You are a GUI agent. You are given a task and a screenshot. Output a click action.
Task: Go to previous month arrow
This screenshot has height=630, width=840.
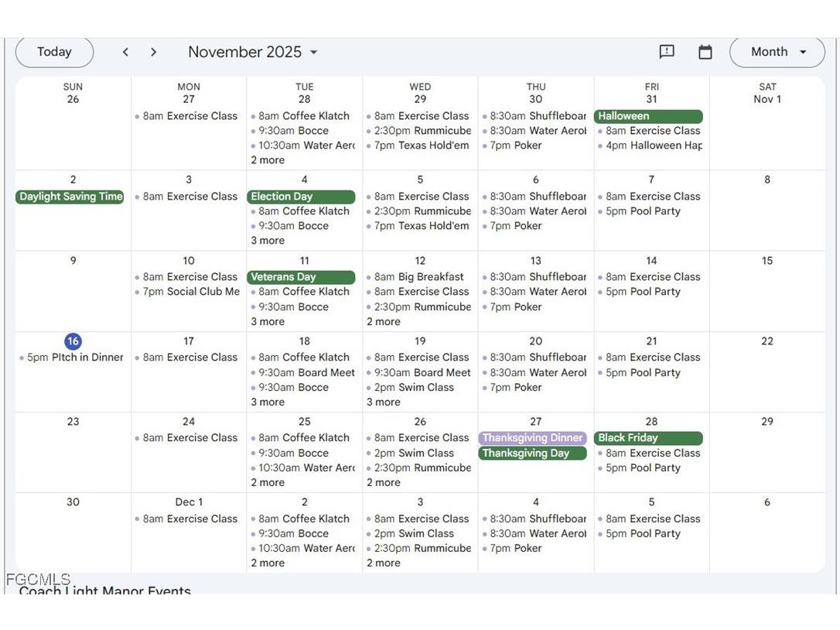[x=125, y=52]
